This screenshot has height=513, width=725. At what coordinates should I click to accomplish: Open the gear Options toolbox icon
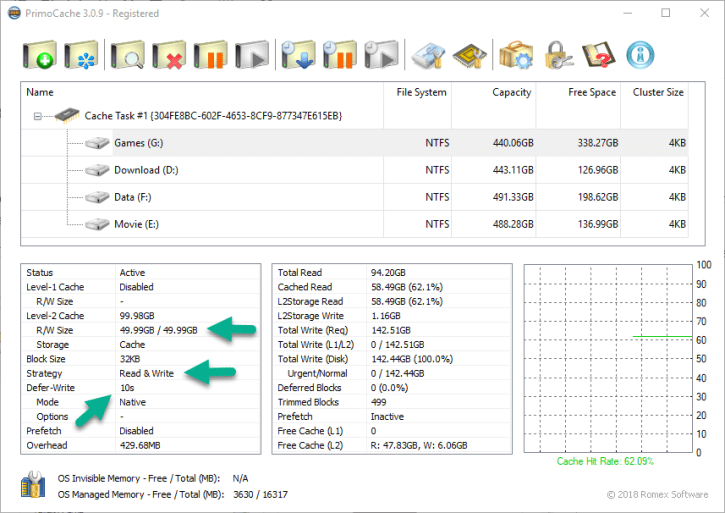[x=515, y=55]
